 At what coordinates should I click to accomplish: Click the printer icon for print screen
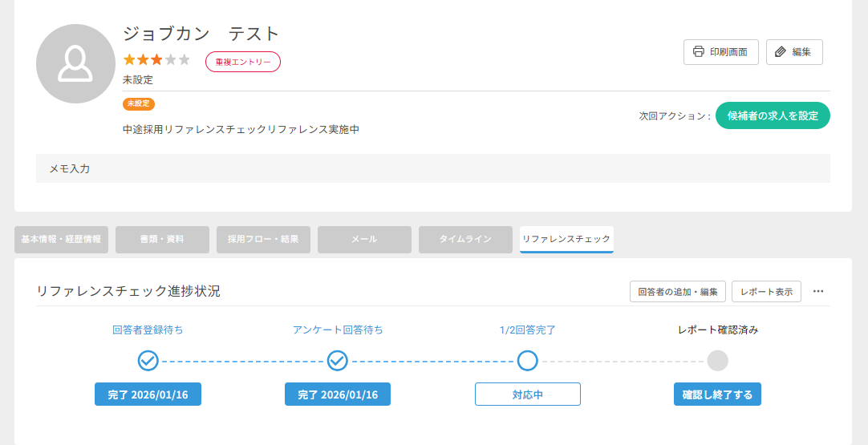point(698,52)
